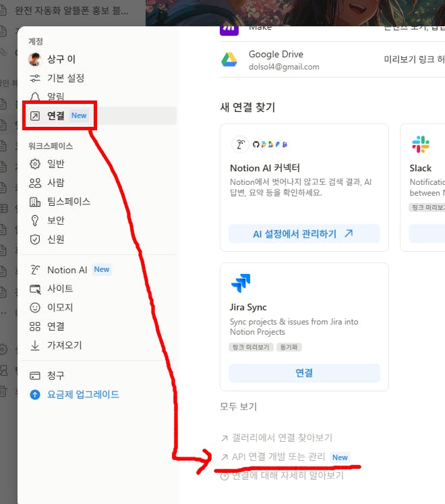Click the 일반 gear icon

click(x=34, y=164)
